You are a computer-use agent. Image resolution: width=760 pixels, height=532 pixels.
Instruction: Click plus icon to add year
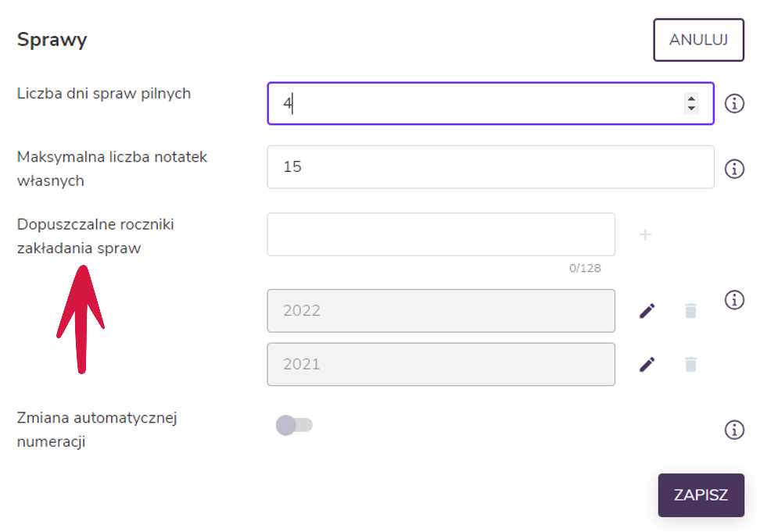point(645,234)
